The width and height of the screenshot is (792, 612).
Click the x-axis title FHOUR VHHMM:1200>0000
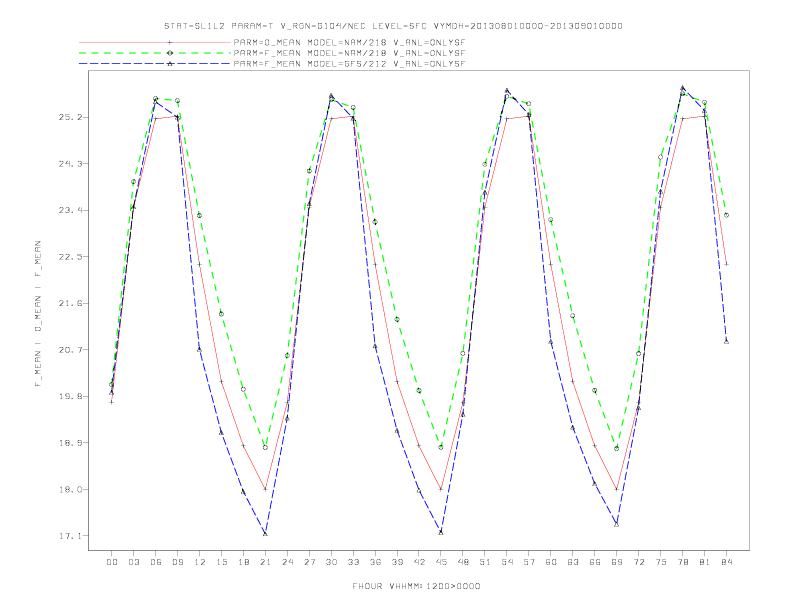416,586
